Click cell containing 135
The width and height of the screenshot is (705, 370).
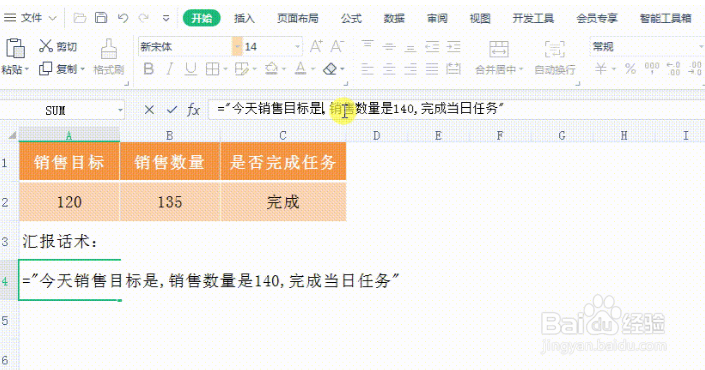tap(170, 201)
